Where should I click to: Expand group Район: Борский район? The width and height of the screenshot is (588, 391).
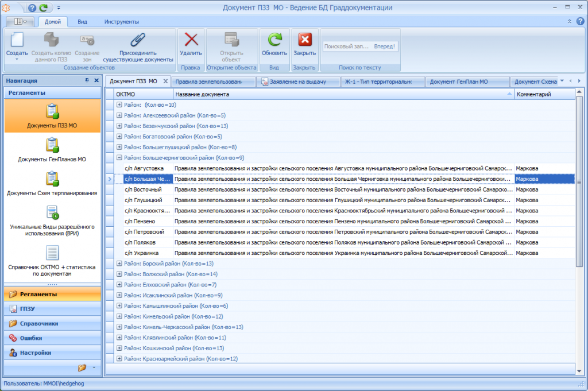[119, 264]
